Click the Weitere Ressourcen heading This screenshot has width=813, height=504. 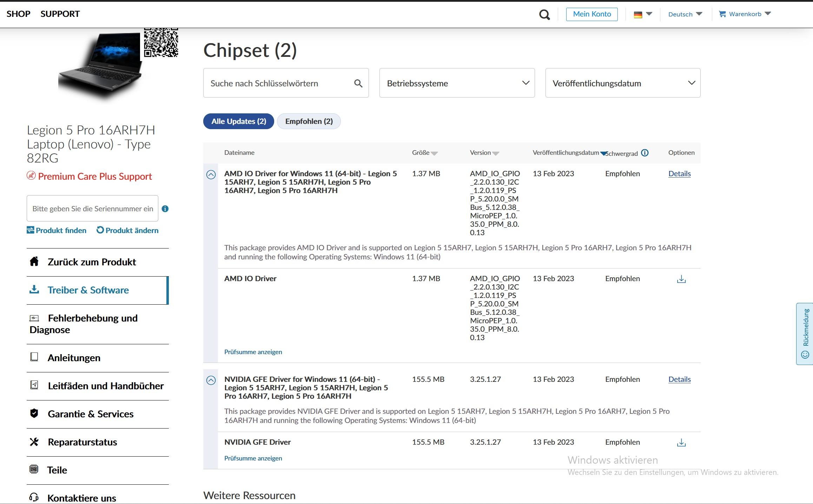249,496
